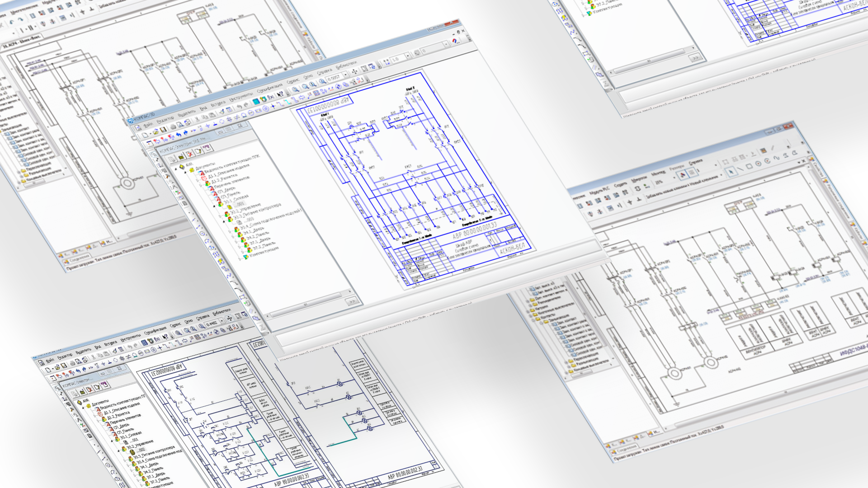The image size is (868, 488).
Task: Open Сервис menu in bottom-left window
Action: click(x=175, y=324)
